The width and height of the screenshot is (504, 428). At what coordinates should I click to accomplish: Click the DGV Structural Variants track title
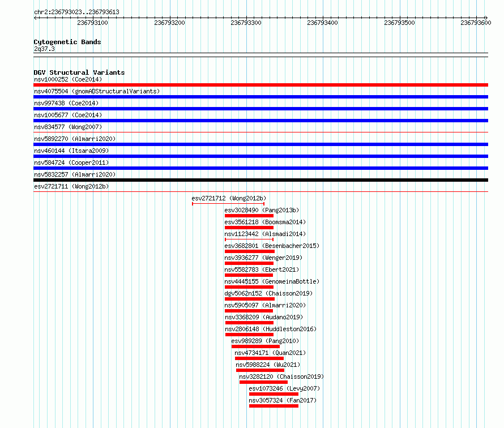(79, 72)
